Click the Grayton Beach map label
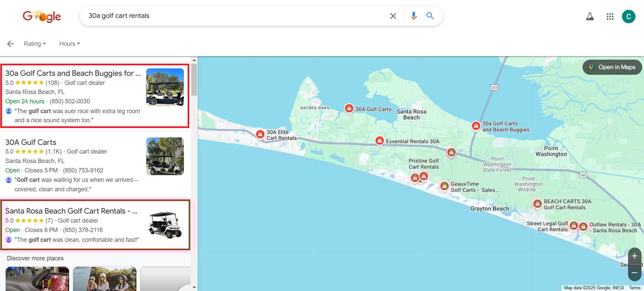The image size is (644, 291). click(x=490, y=208)
